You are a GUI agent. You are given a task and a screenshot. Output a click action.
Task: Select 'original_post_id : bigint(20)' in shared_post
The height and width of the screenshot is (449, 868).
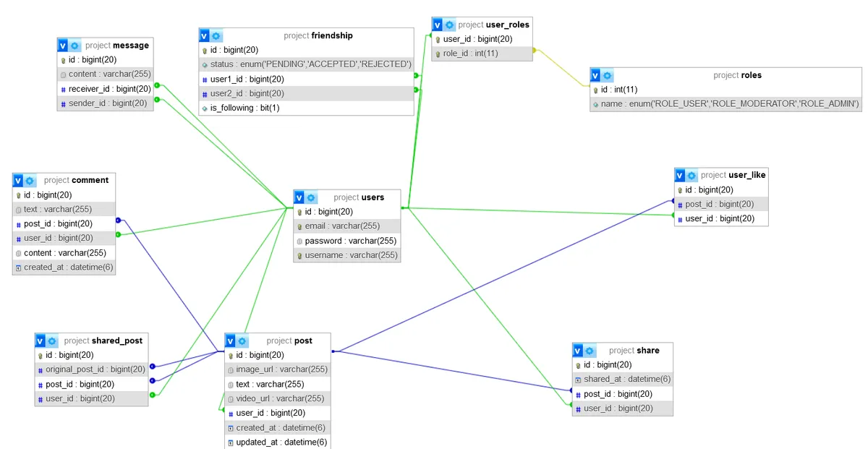click(x=92, y=369)
